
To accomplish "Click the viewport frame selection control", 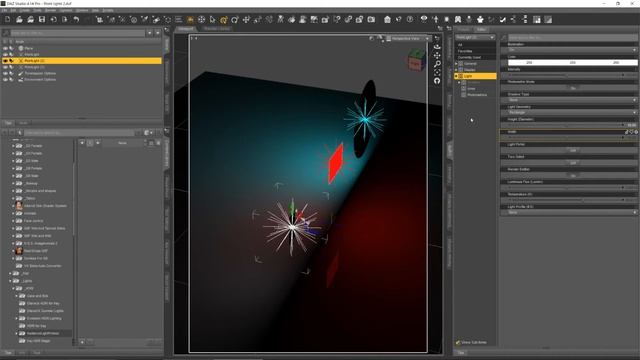I will point(437,72).
